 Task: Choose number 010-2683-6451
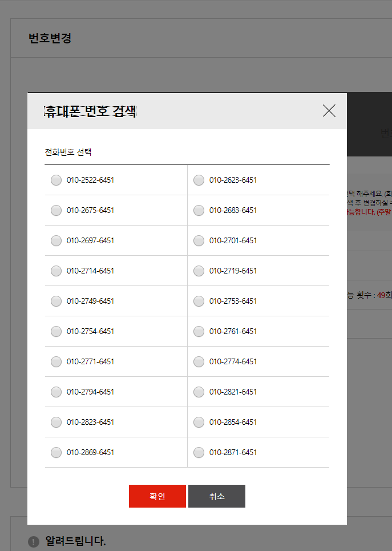click(x=199, y=211)
